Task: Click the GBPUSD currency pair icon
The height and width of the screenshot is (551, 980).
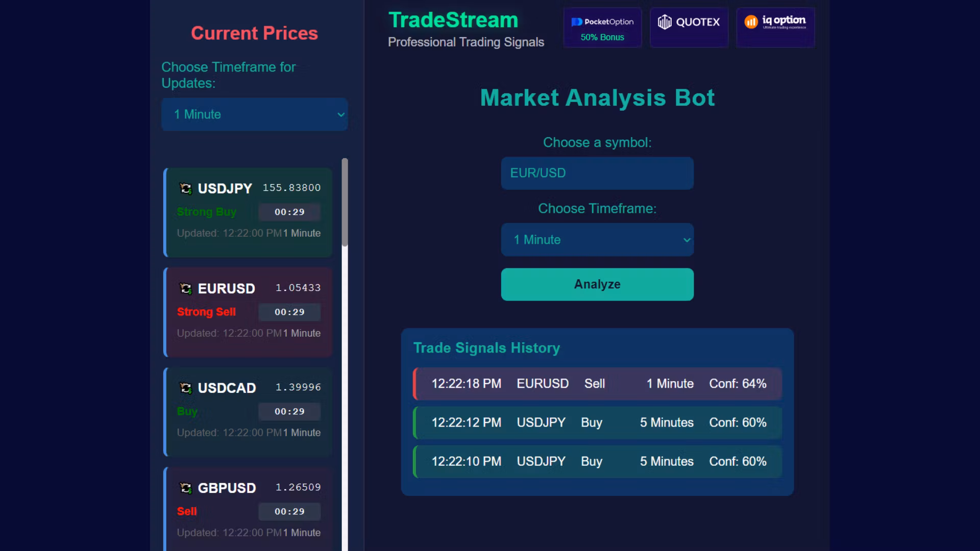Action: [186, 488]
